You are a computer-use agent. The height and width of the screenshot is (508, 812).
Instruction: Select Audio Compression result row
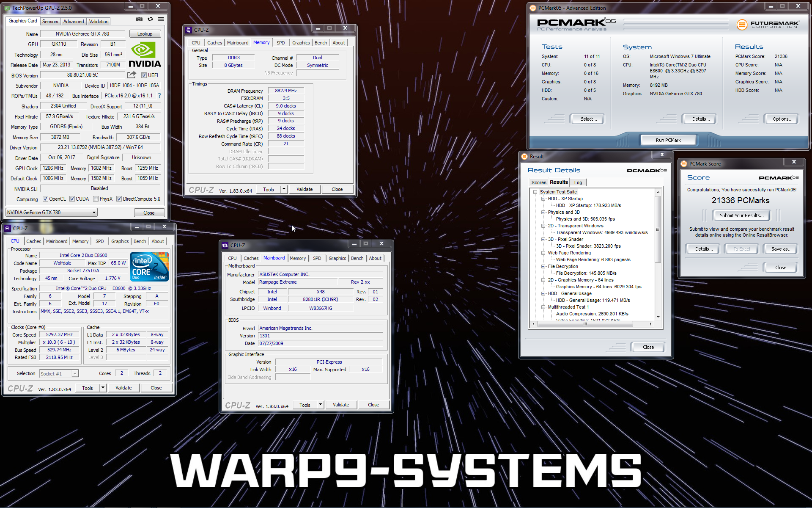pyautogui.click(x=592, y=314)
